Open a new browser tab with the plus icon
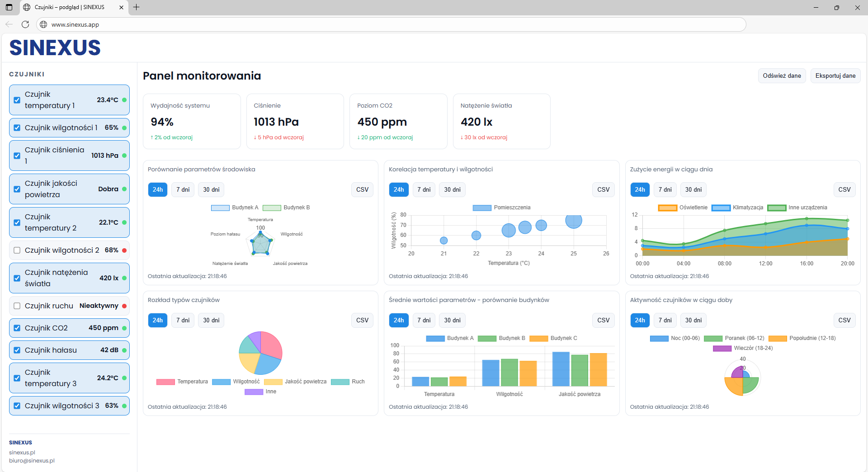 136,7
